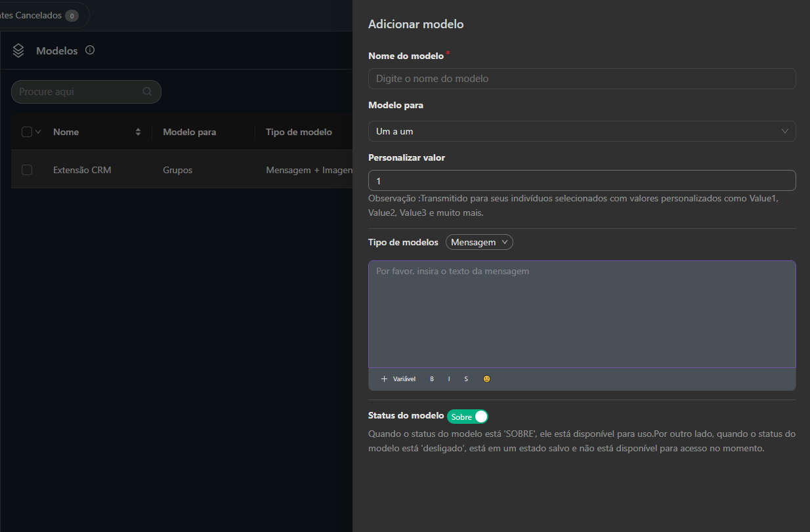Select the Extensão CRM row checkbox
The image size is (810, 532).
27,170
